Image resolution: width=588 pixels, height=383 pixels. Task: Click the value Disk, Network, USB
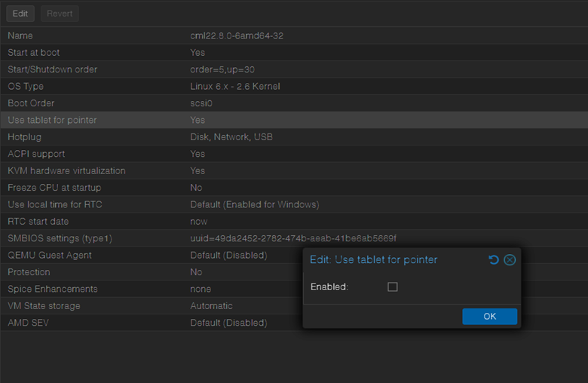231,137
